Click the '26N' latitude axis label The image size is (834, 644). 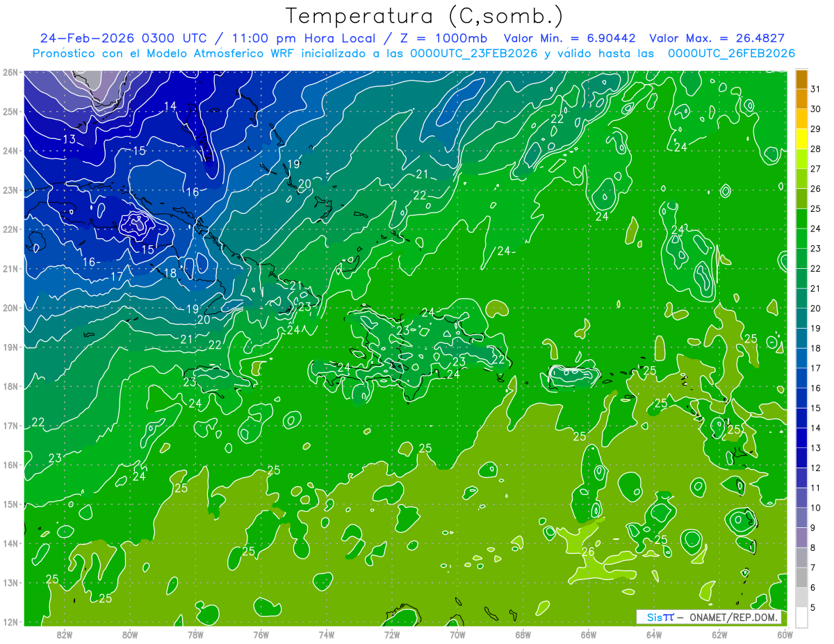(x=10, y=72)
